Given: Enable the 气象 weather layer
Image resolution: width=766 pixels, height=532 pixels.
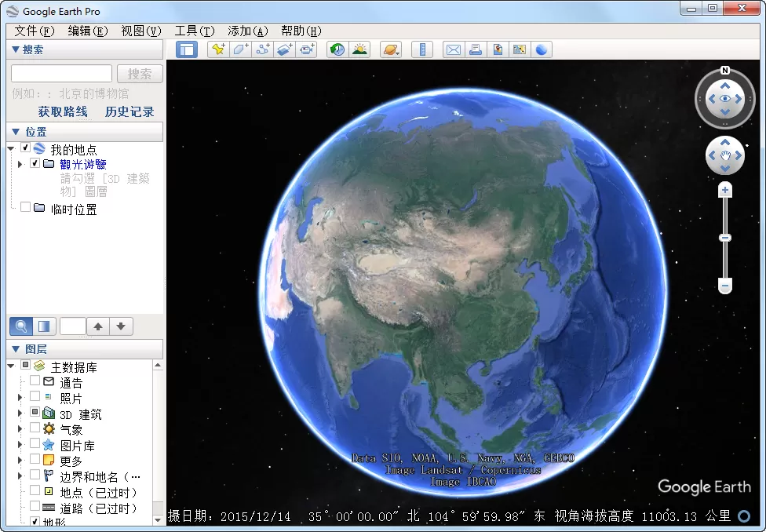Looking at the screenshot, I should tap(35, 430).
